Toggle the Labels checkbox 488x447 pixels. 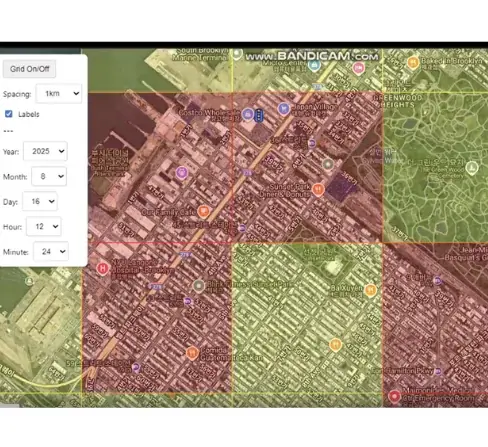(x=9, y=114)
